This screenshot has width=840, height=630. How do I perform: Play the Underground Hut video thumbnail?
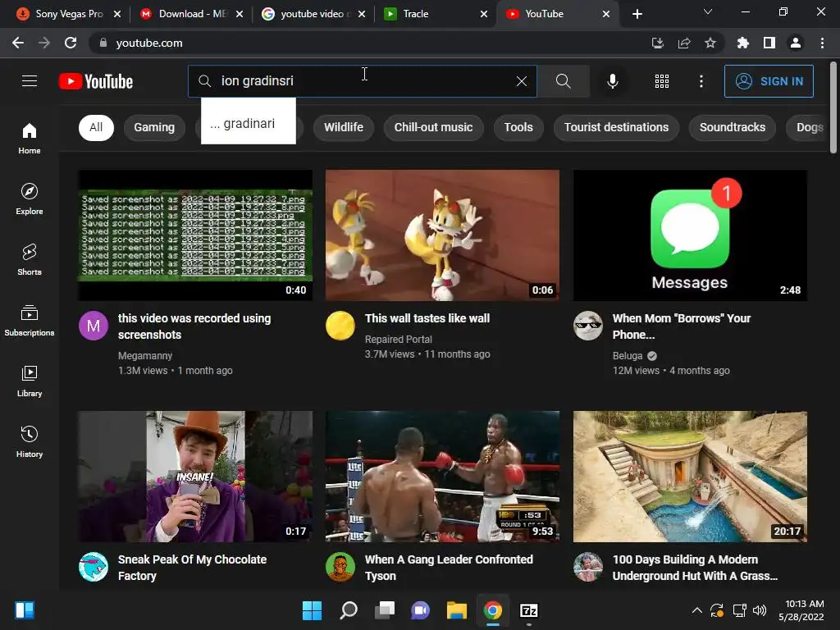690,477
